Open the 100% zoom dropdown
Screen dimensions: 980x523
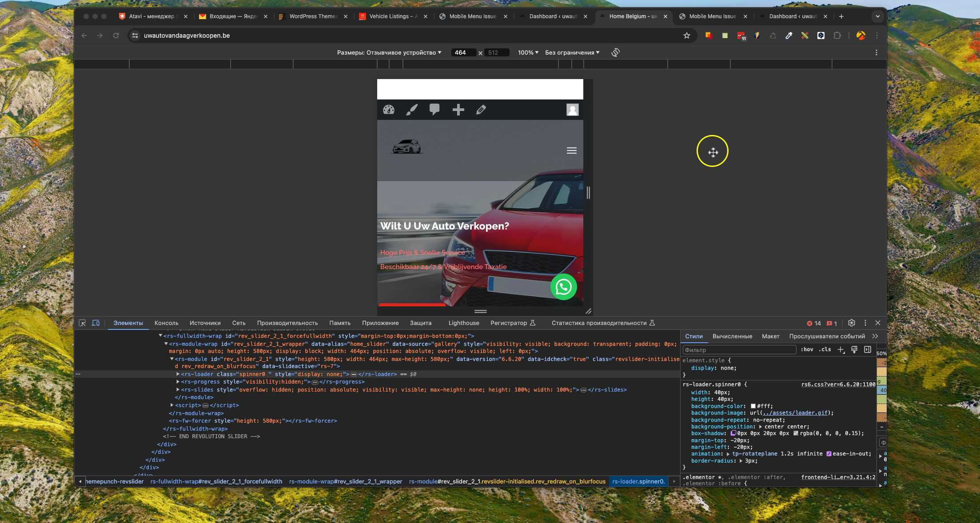(528, 52)
